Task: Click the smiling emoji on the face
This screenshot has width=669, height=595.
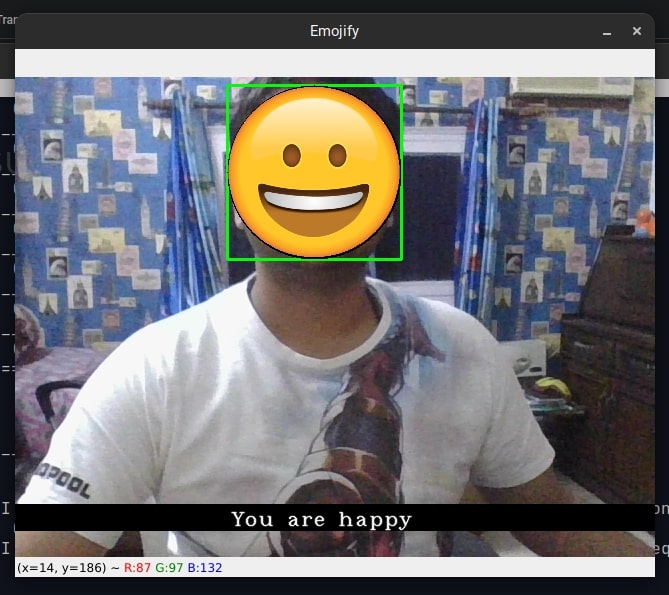Action: 314,172
